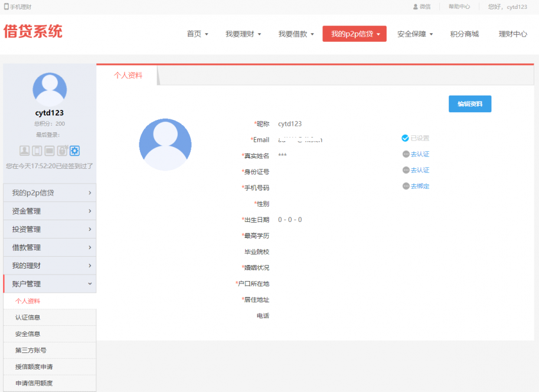
Task: Collapse the 账户管理 sidebar section
Action: [50, 284]
